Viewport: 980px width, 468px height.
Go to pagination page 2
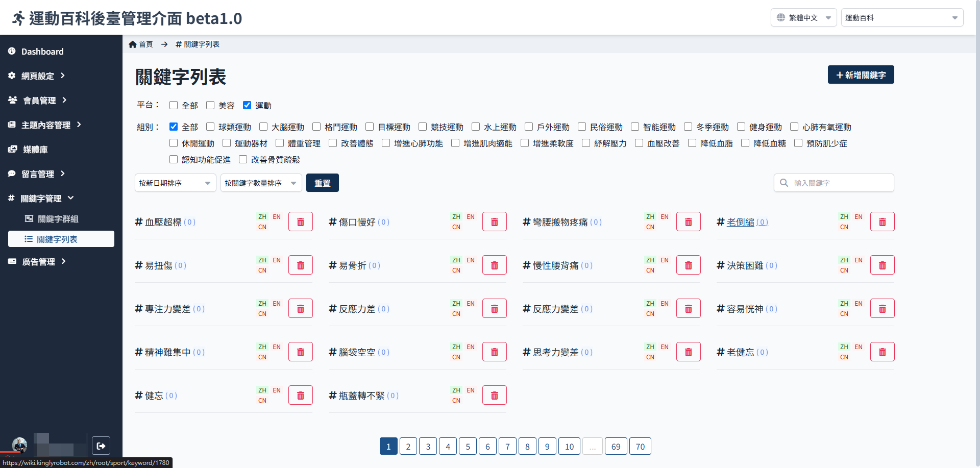point(408,447)
